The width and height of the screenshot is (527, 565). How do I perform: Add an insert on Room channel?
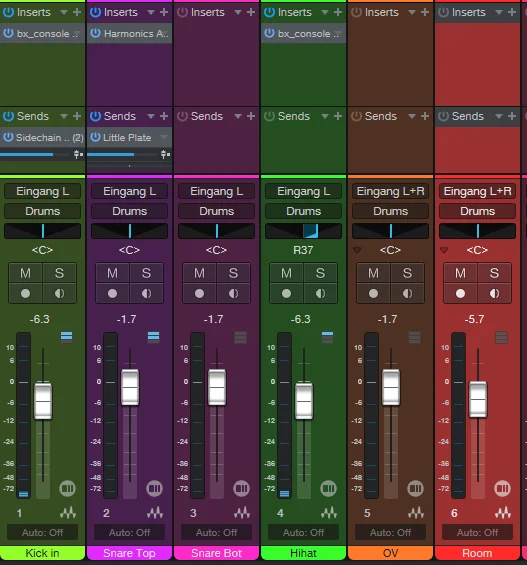coord(512,12)
